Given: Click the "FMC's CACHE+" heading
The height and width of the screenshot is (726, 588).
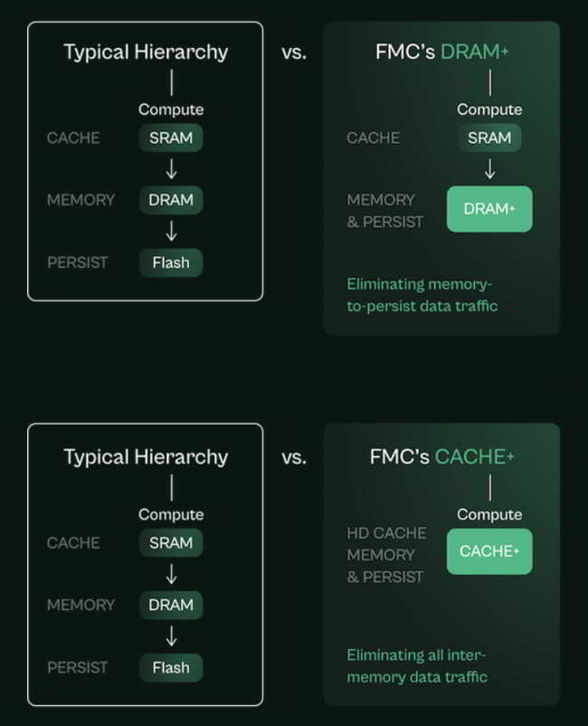Looking at the screenshot, I should tap(441, 457).
